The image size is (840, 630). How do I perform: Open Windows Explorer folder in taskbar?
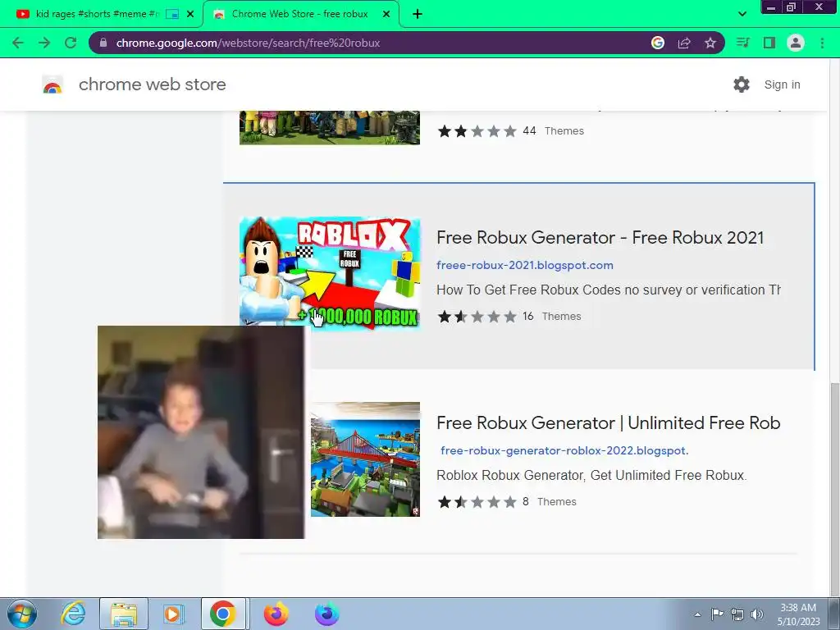pos(124,614)
